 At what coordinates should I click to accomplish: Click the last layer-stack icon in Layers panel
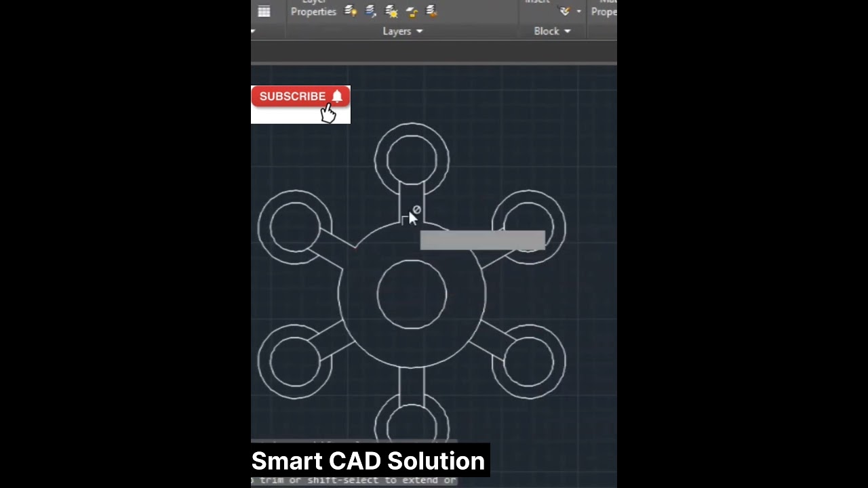pos(432,11)
